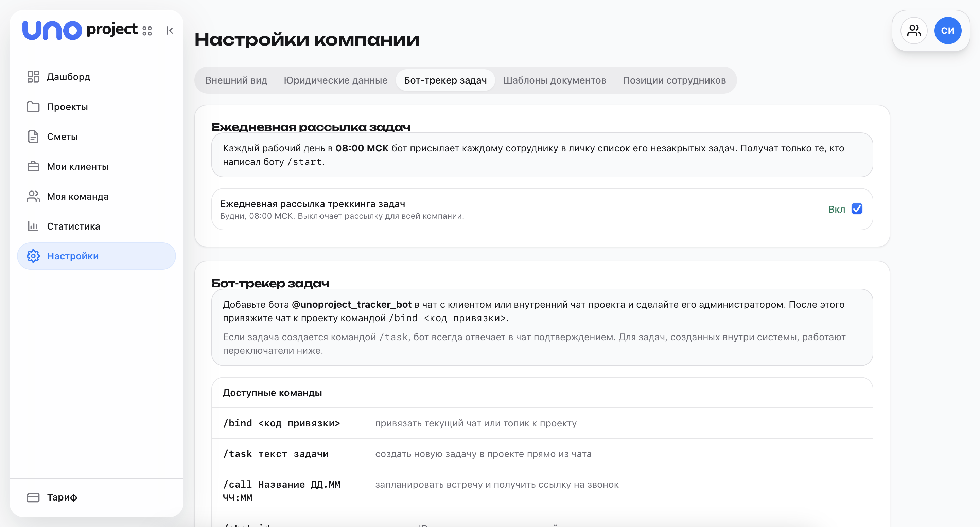980x527 pixels.
Task: Click the Вкл label
Action: pyautogui.click(x=836, y=209)
